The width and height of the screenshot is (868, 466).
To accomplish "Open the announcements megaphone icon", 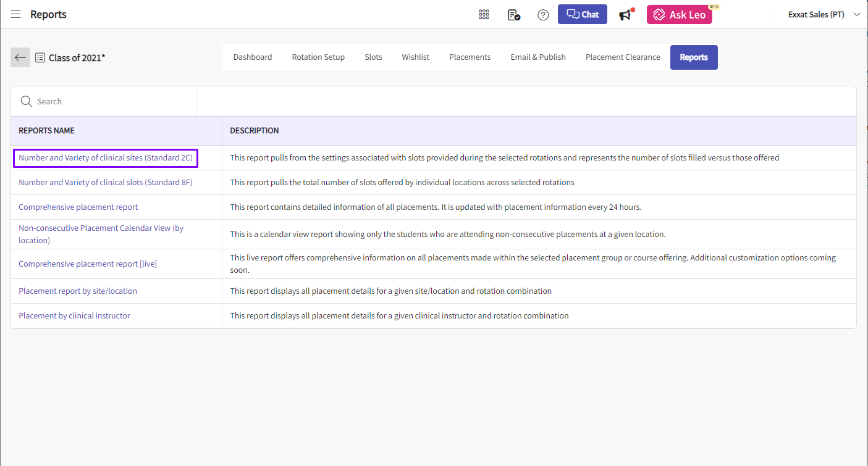I will pyautogui.click(x=626, y=15).
